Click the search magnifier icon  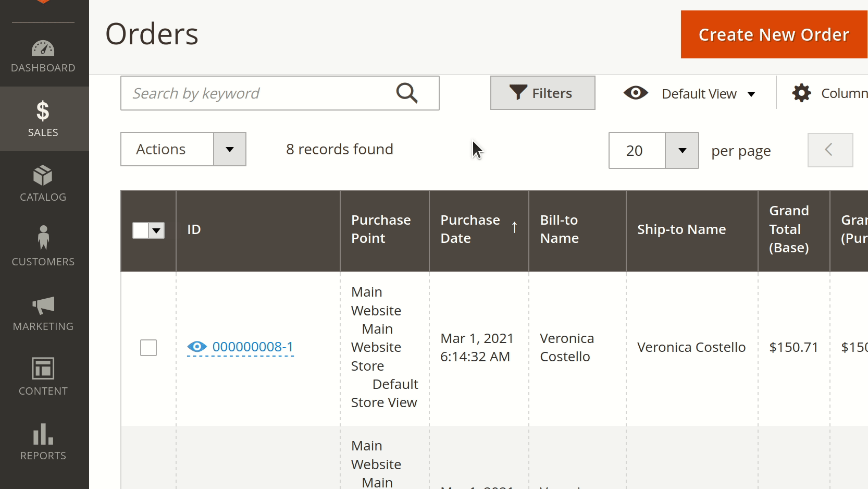(407, 93)
